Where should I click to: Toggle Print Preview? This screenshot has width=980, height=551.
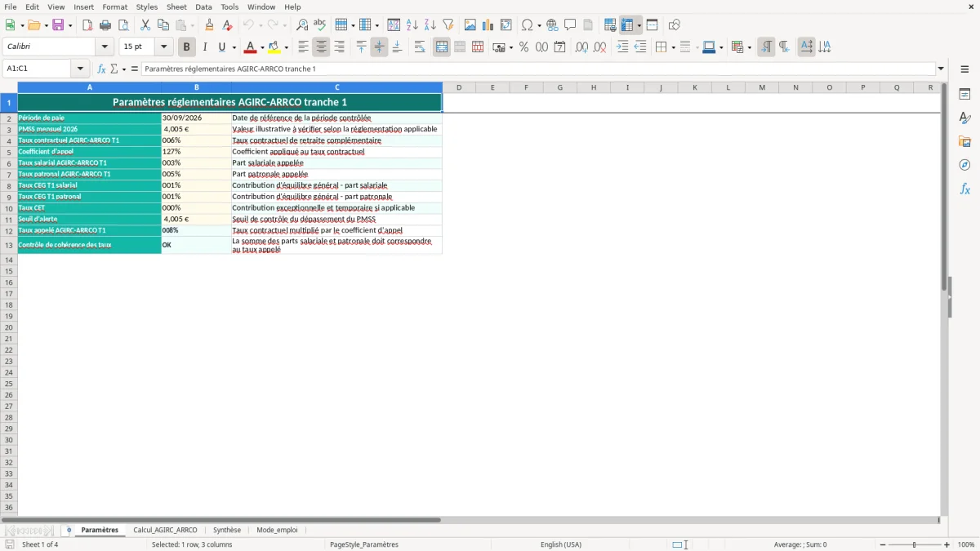click(123, 25)
